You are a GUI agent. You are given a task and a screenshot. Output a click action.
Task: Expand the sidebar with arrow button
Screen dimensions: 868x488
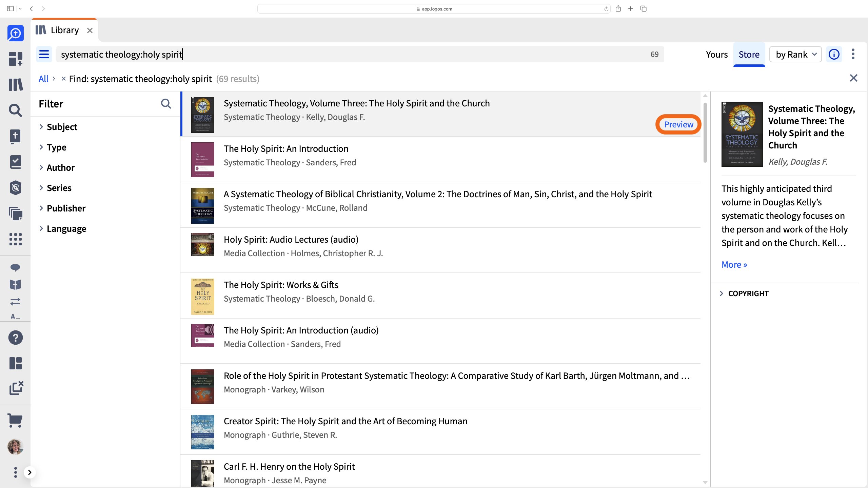click(x=30, y=472)
